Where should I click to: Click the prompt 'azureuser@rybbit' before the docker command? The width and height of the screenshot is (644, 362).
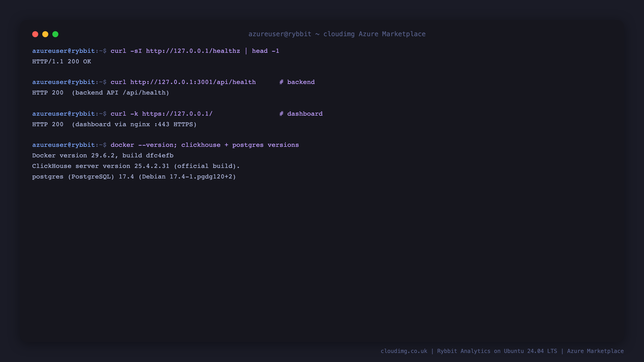(x=63, y=145)
